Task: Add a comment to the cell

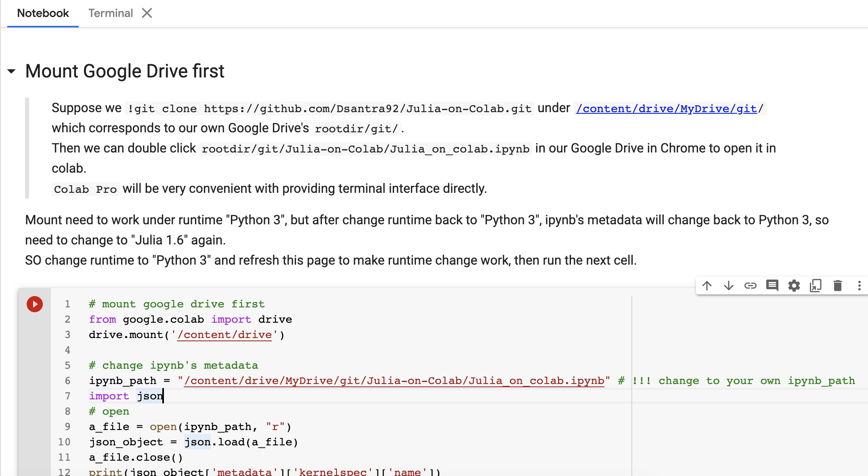Action: click(x=772, y=286)
